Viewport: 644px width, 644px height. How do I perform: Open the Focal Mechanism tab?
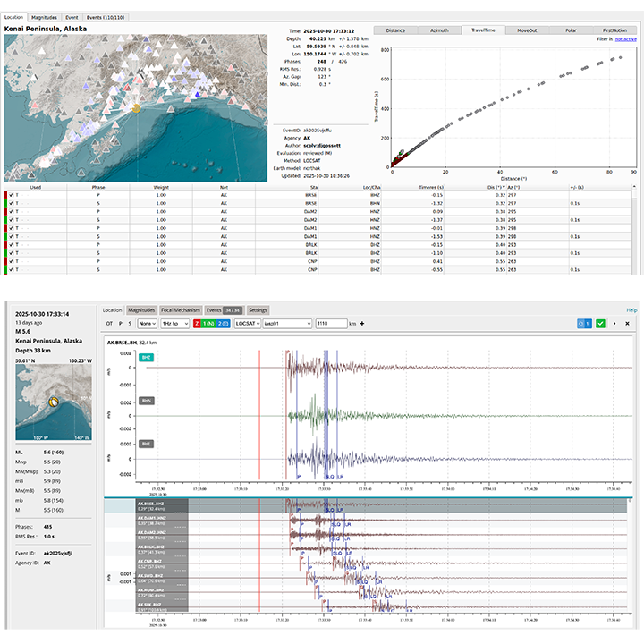182,310
